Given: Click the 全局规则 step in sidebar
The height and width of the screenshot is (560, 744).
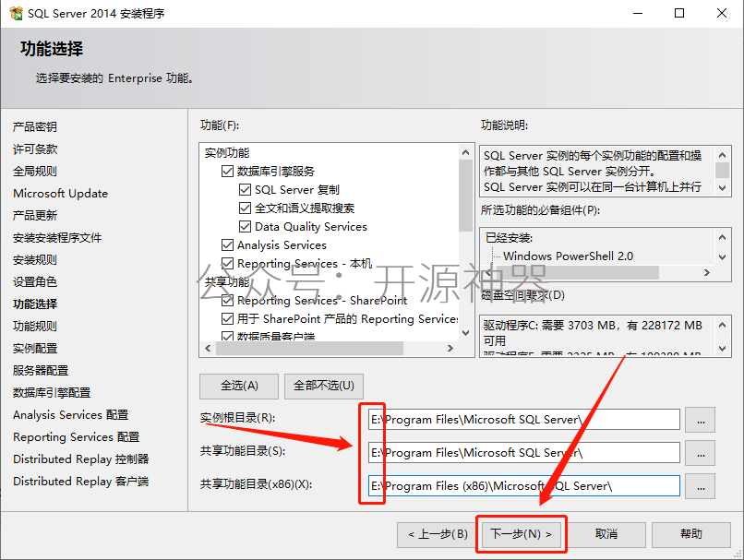Looking at the screenshot, I should pyautogui.click(x=35, y=172).
